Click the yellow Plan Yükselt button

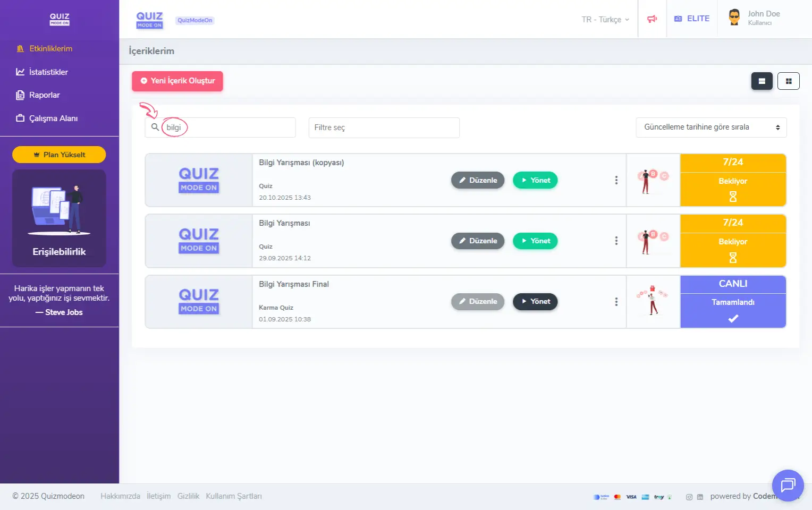point(59,155)
